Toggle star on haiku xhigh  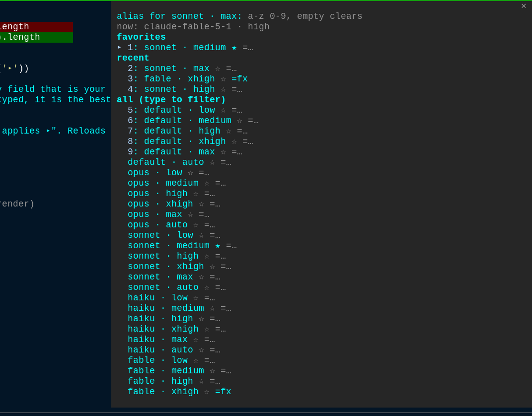tap(207, 329)
